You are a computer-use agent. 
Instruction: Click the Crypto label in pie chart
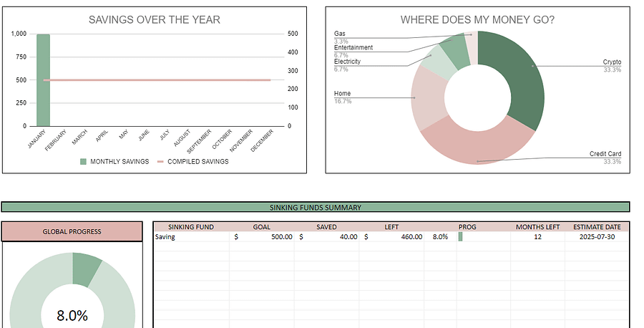point(612,62)
